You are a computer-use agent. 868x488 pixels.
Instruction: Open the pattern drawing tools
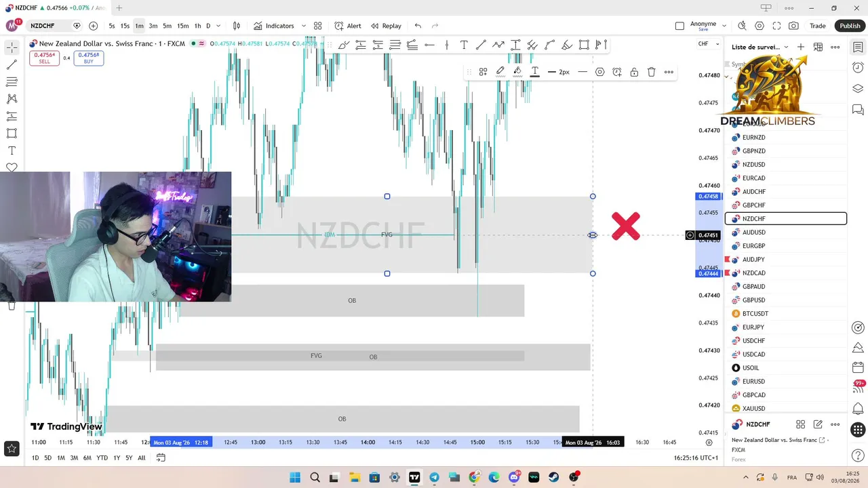[12, 99]
